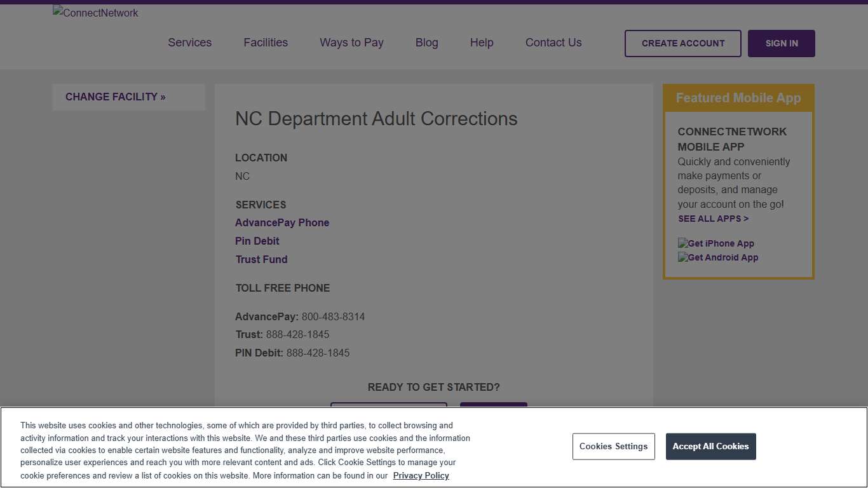Image resolution: width=868 pixels, height=488 pixels.
Task: Select the AdvancePay Phone service link
Action: pos(282,222)
